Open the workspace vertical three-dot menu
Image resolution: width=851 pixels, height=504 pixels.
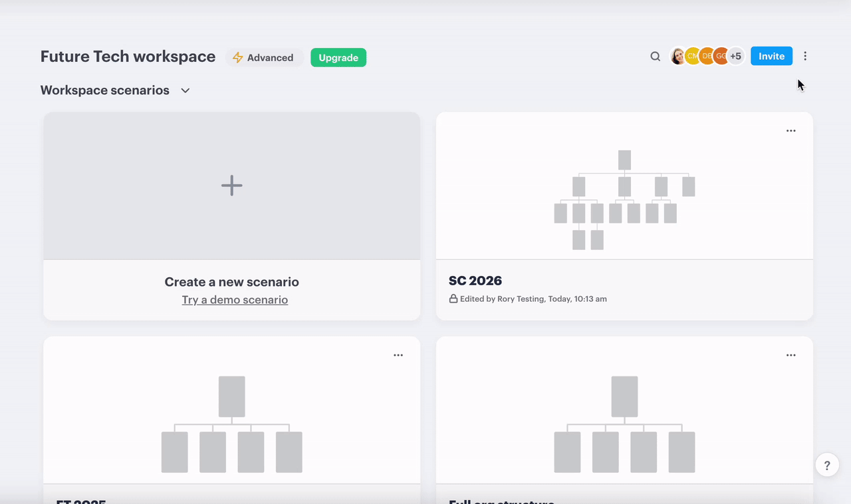click(805, 57)
